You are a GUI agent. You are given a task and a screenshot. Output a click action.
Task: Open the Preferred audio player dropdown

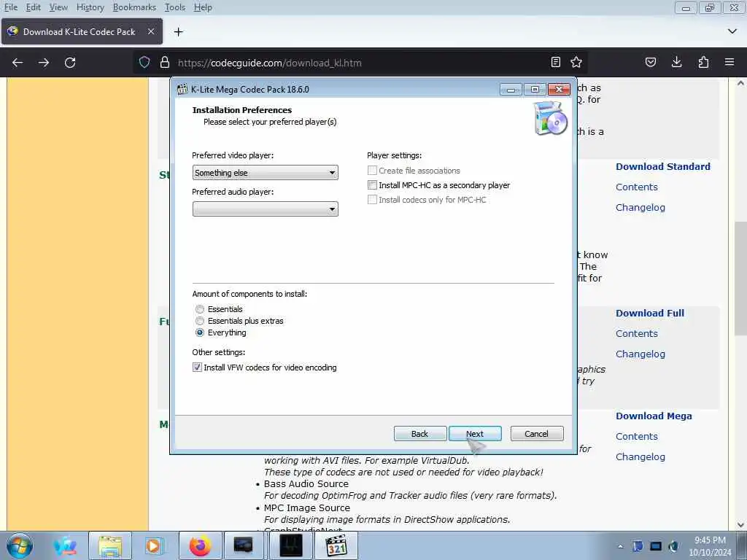pos(266,209)
